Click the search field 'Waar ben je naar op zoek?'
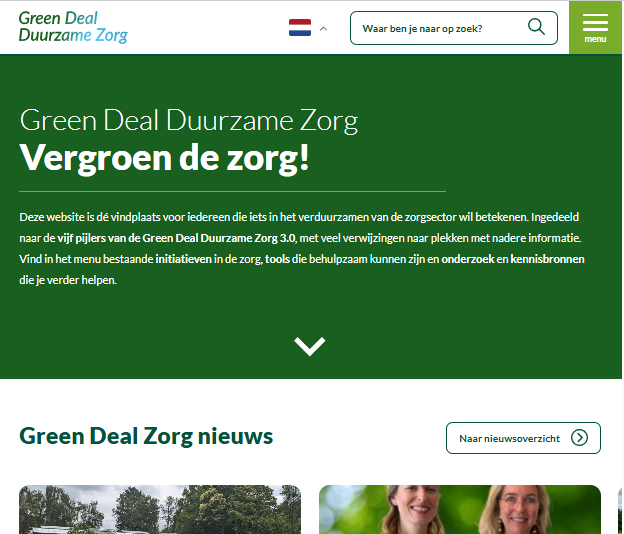The height and width of the screenshot is (534, 624). coord(454,28)
